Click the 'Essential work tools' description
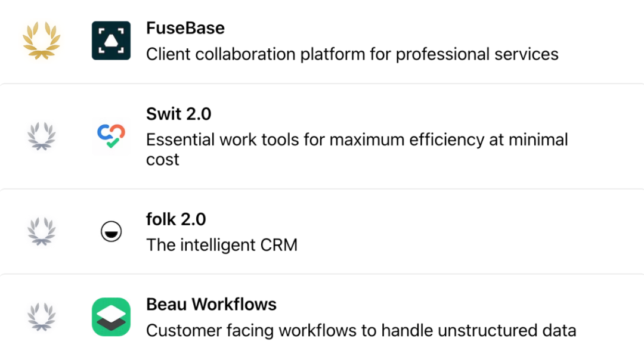 (357, 150)
